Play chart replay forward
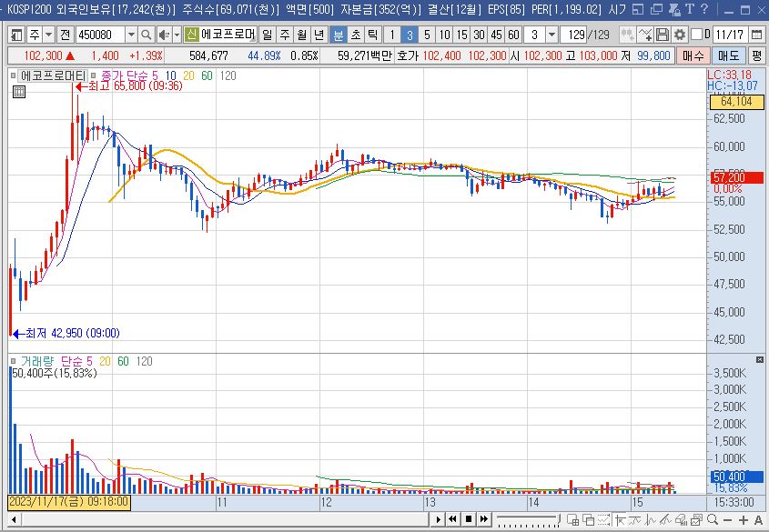769x532 pixels. 438,519
